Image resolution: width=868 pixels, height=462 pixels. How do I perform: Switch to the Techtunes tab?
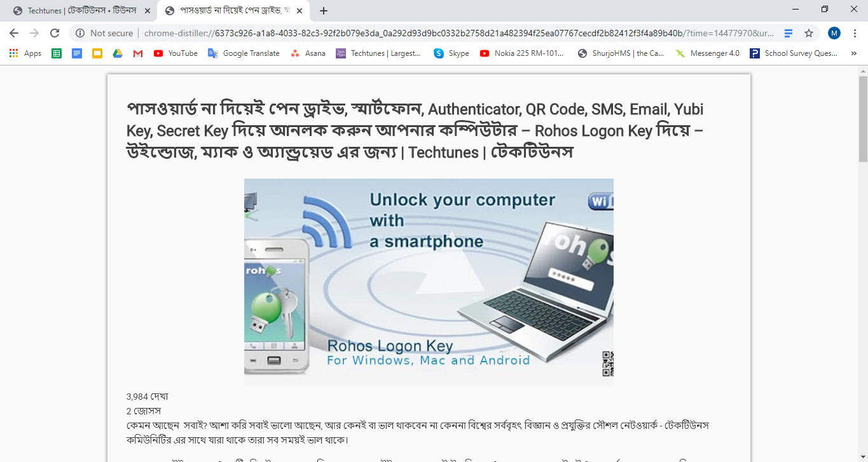(x=81, y=11)
